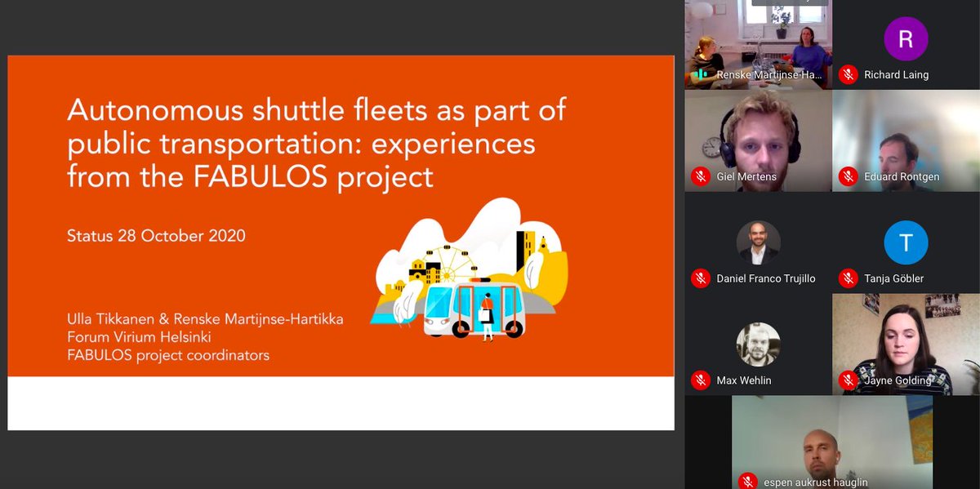Select Renske Martijnse-Hartikka's video tile

(758, 44)
